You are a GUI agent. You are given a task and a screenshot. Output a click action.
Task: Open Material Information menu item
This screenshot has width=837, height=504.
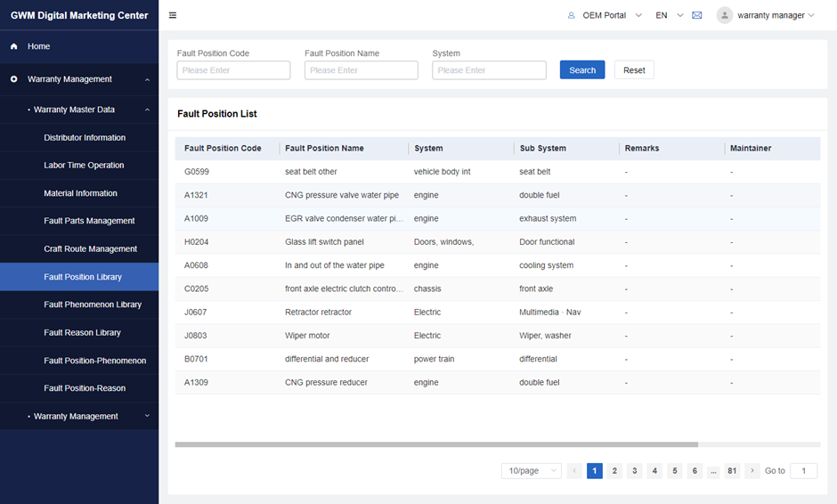[81, 193]
